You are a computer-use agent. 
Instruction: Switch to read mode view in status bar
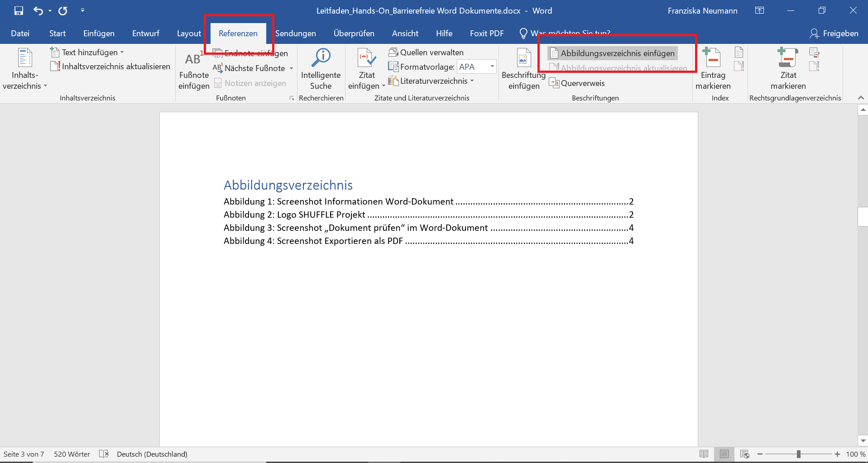(704, 454)
